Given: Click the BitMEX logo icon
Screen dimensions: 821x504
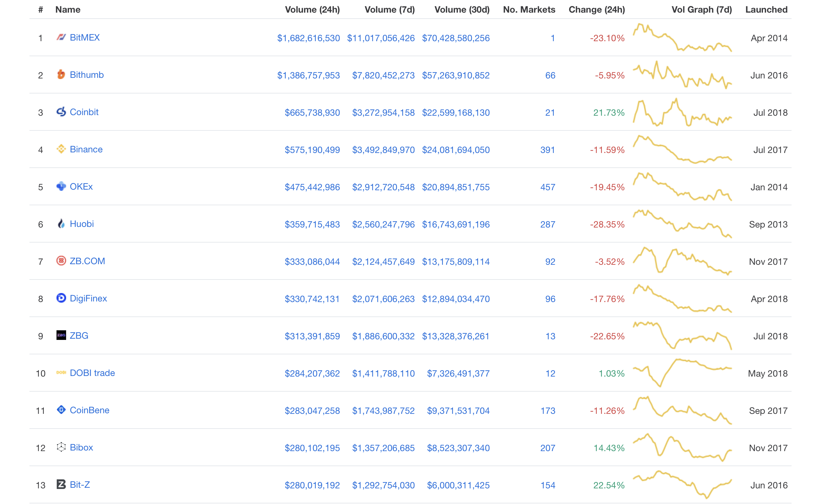Looking at the screenshot, I should pos(61,37).
